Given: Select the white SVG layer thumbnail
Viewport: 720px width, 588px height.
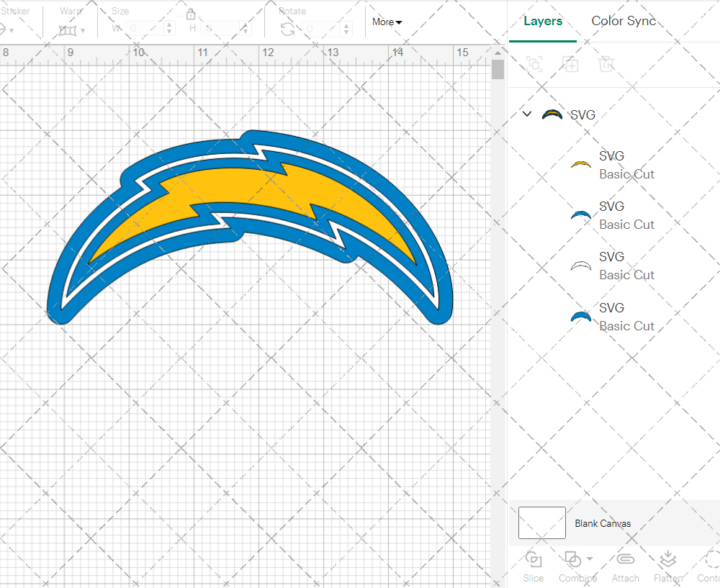Looking at the screenshot, I should (x=581, y=266).
